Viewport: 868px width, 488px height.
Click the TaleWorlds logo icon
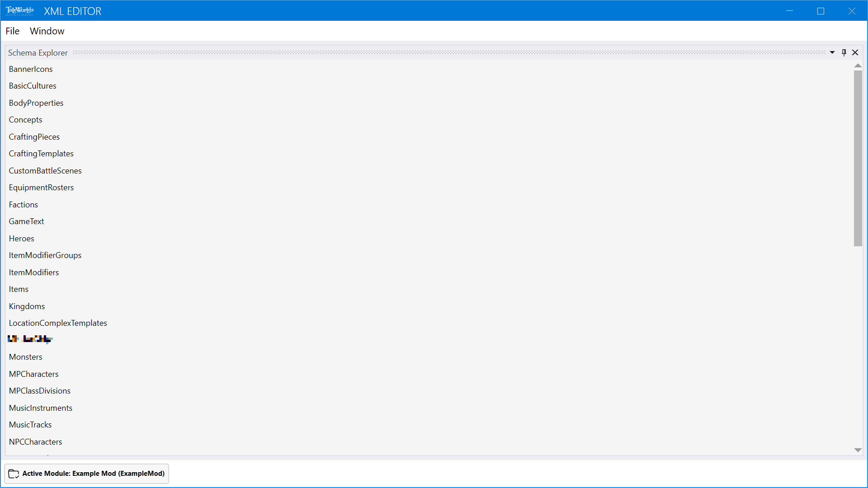pos(19,11)
